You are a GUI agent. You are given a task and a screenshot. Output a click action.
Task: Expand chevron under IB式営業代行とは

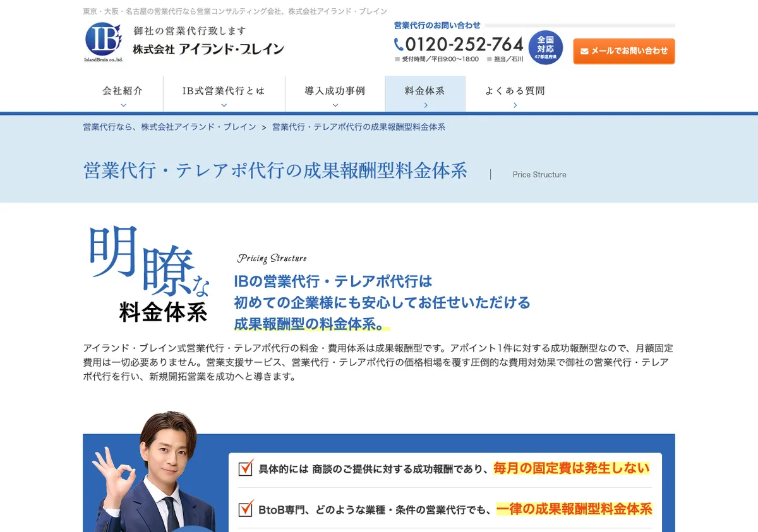click(x=224, y=105)
